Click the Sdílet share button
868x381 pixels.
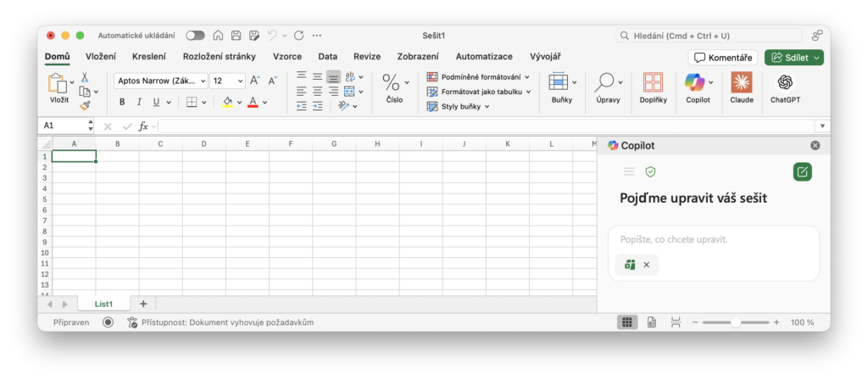tap(794, 58)
